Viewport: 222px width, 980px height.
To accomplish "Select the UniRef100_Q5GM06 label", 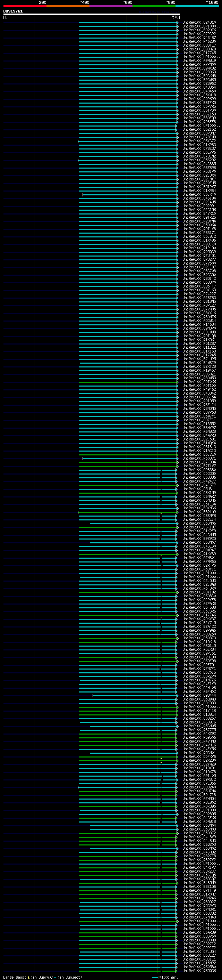I will (199, 523).
